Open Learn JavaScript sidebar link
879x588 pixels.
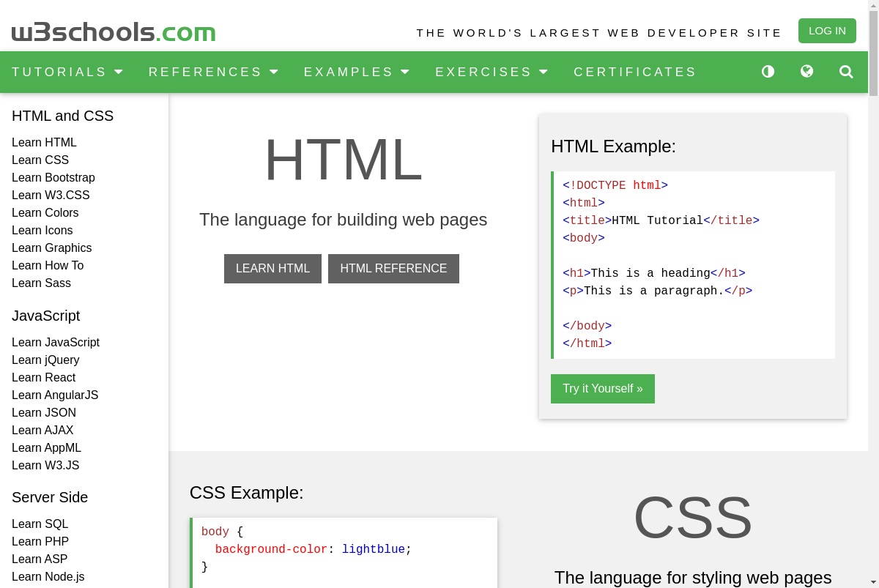[x=56, y=343]
